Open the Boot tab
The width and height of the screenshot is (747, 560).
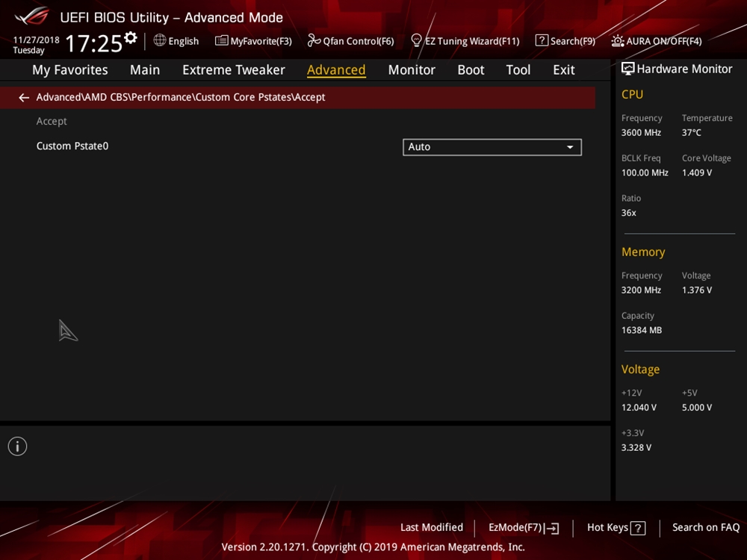471,70
